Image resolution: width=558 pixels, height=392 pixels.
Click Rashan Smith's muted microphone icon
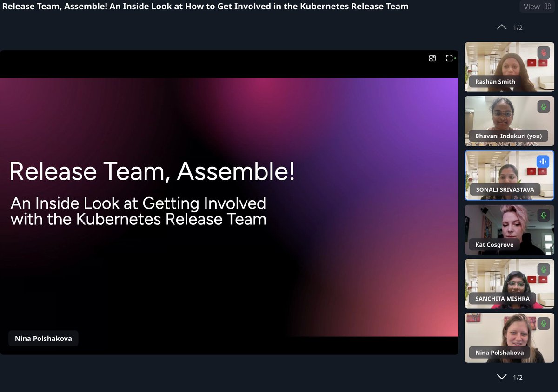(x=543, y=52)
